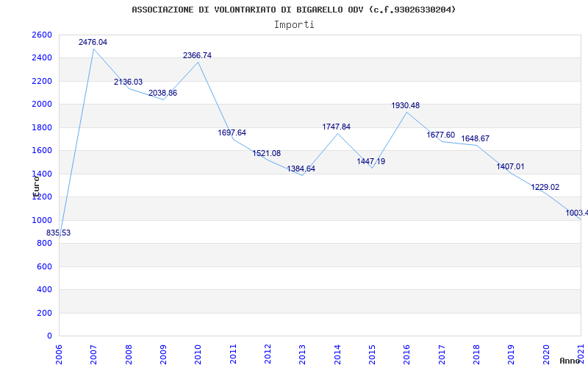Select data label 2476.04
The image size is (588, 368).
(93, 42)
